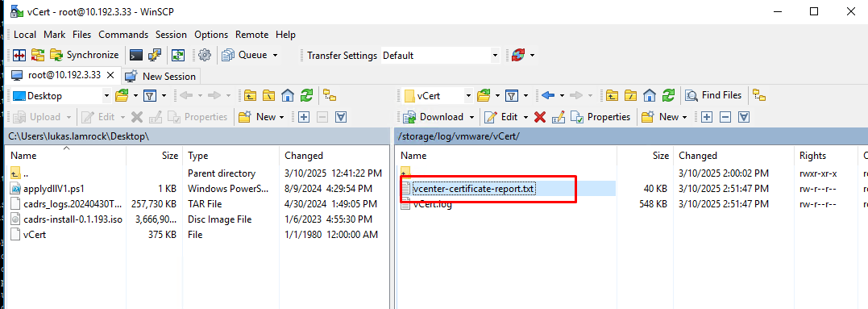Open the local Desktop drive dropdown
Screen dimensions: 868x309
point(61,96)
